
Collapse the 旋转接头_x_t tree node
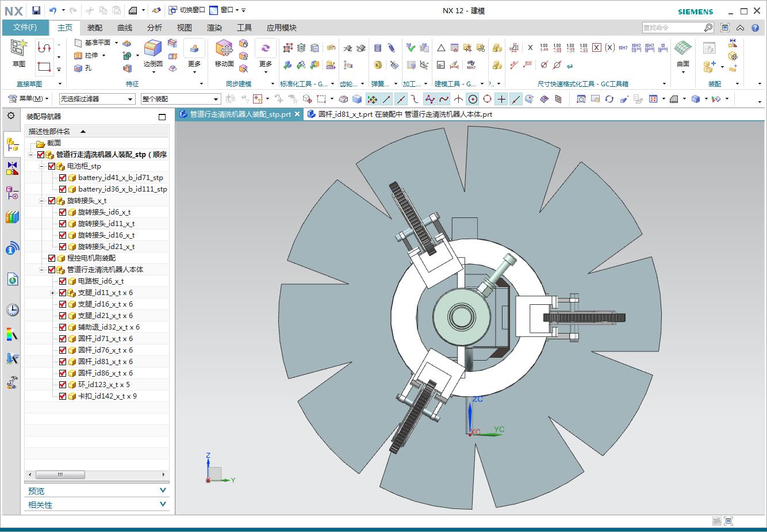coord(42,201)
